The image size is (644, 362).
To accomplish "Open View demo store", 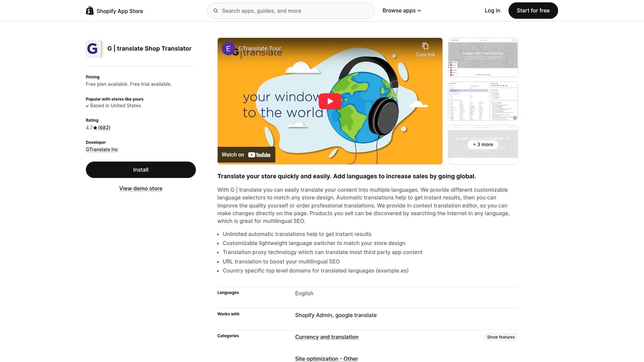I will [140, 188].
